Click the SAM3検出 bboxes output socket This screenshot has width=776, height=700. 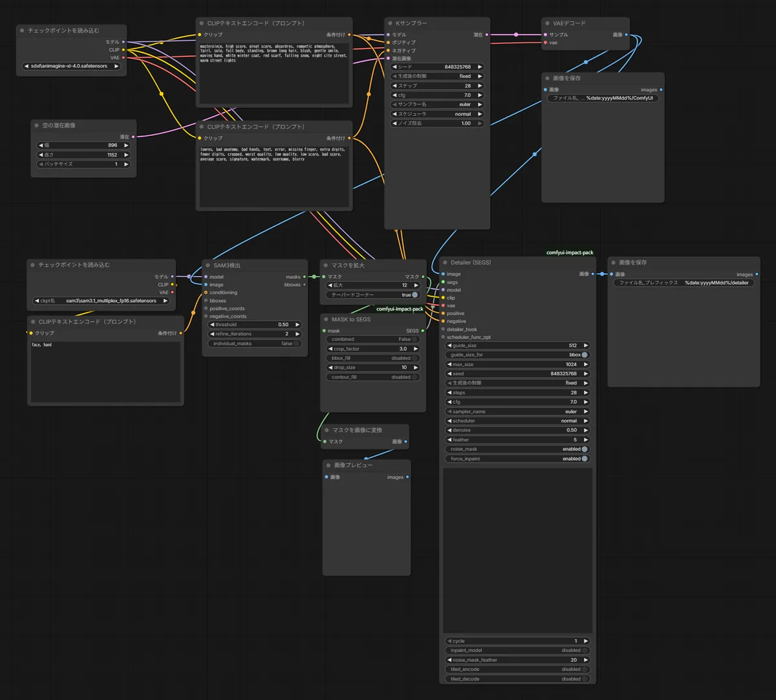click(306, 285)
